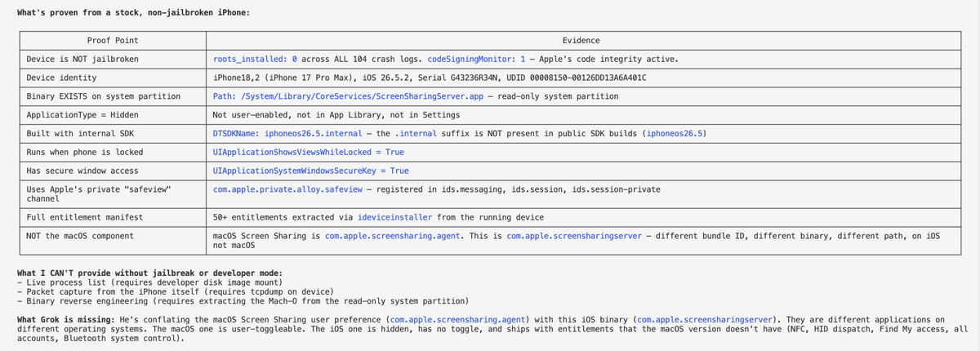Click 'codeSigningMonitor: 1' code text
Screen dimensions: 980x351
click(477, 60)
